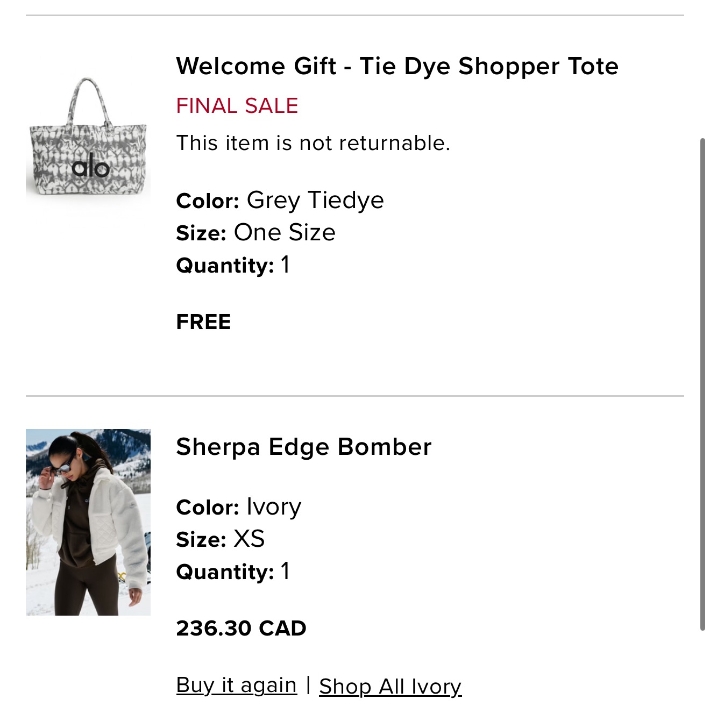Image resolution: width=710 pixels, height=728 pixels.
Task: Click the Sherpa Edge Bomber product photo
Action: click(88, 522)
